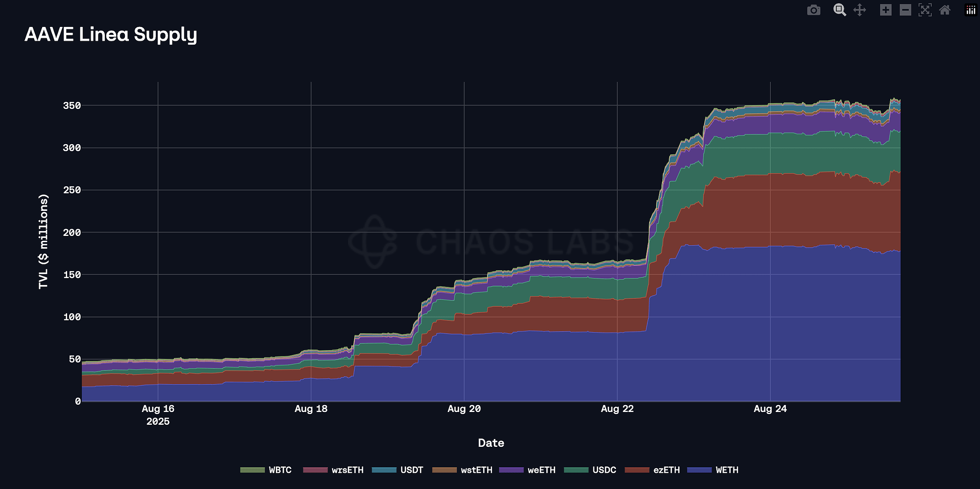Click the '200' y-axis tick label
Screen dimensions: 980x489
pos(72,232)
